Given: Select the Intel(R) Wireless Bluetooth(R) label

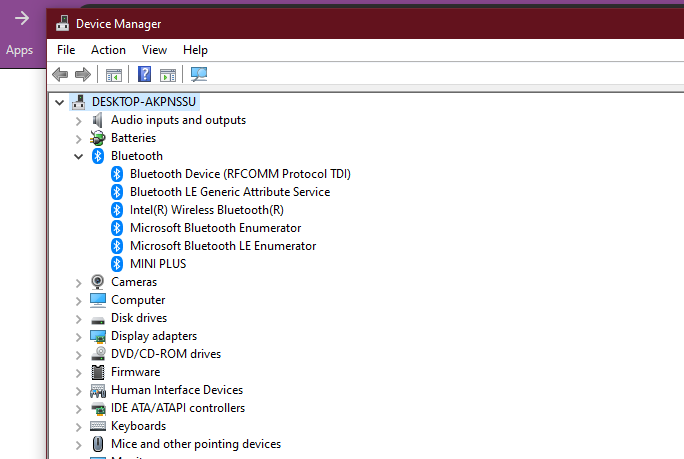Looking at the screenshot, I should 207,210.
